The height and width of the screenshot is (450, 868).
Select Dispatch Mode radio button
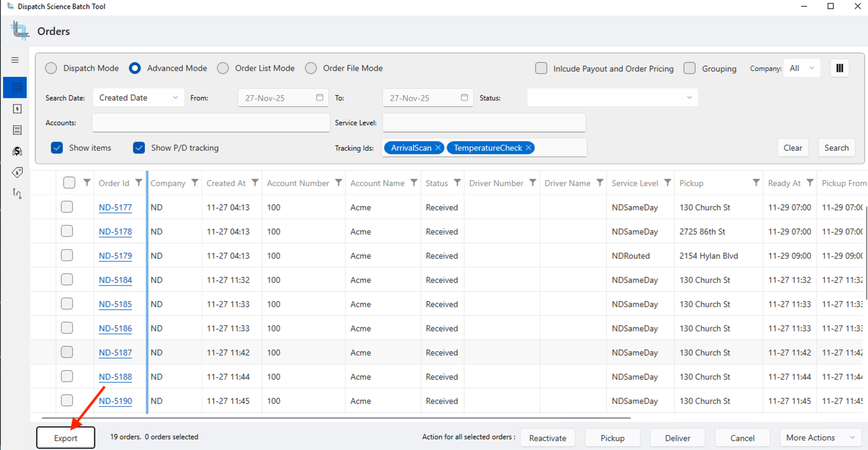pyautogui.click(x=51, y=68)
